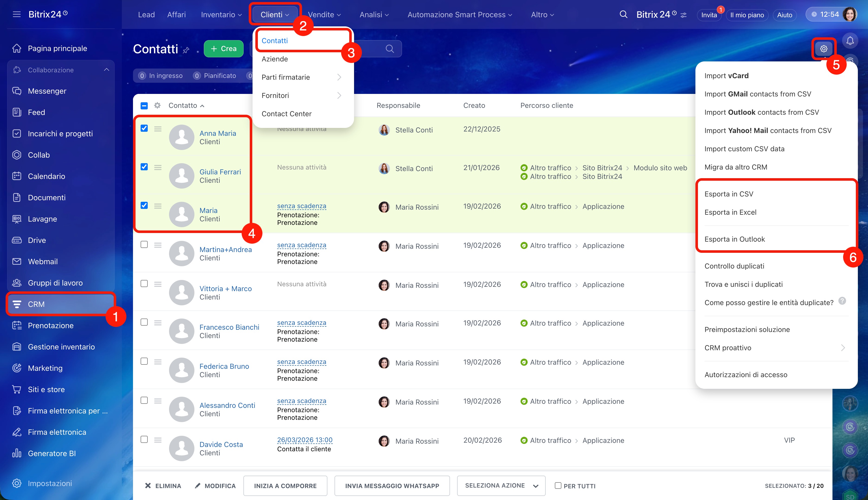Uncheck the Anna Maria contact checkbox

(144, 128)
